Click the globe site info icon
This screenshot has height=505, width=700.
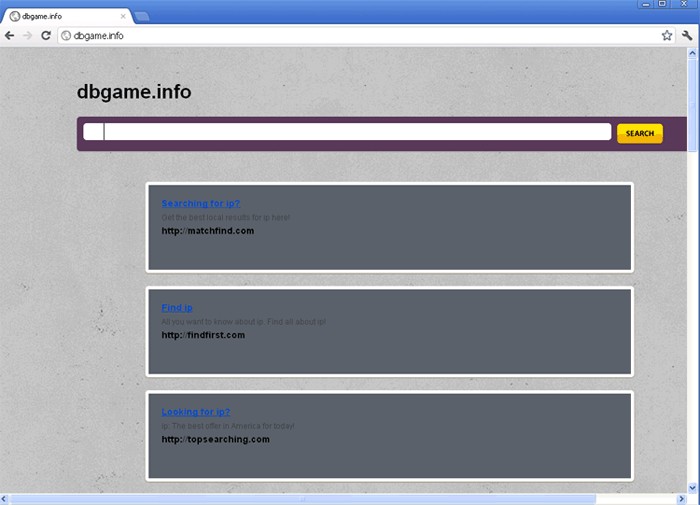tap(66, 35)
